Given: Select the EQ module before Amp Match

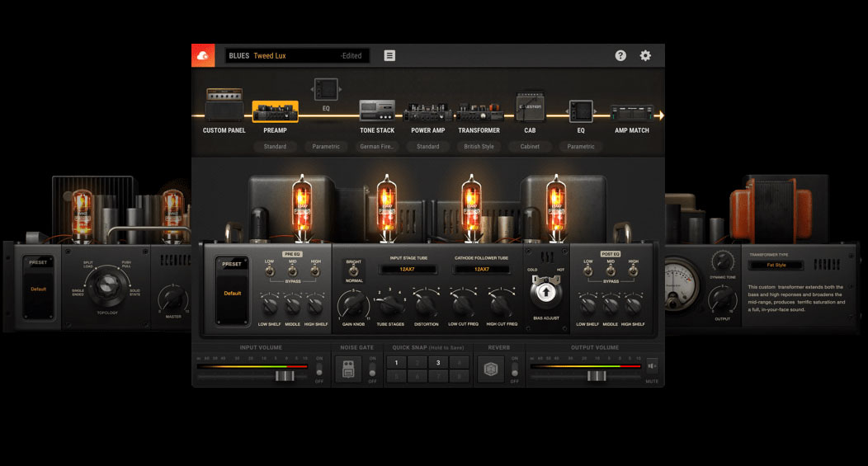Looking at the screenshot, I should (581, 111).
